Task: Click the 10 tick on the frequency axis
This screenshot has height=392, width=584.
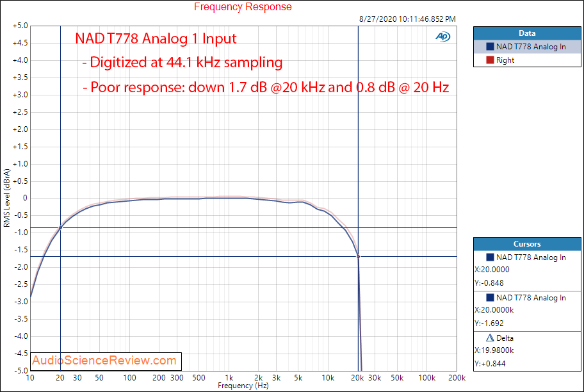Action: 30,378
